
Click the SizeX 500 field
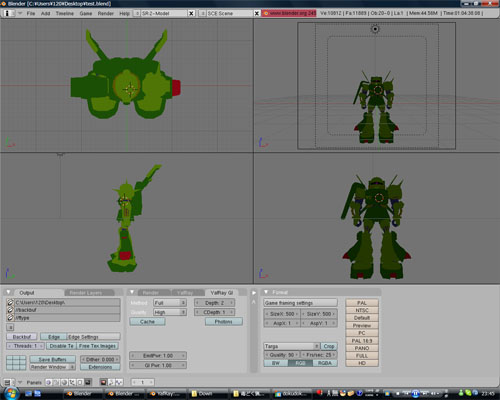282,314
